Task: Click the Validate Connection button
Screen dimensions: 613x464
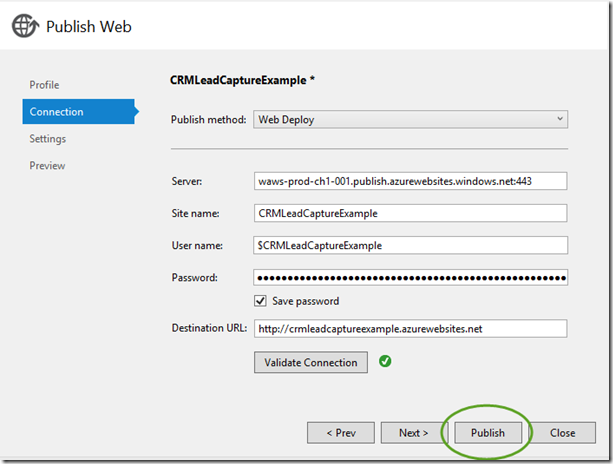Action: click(311, 362)
